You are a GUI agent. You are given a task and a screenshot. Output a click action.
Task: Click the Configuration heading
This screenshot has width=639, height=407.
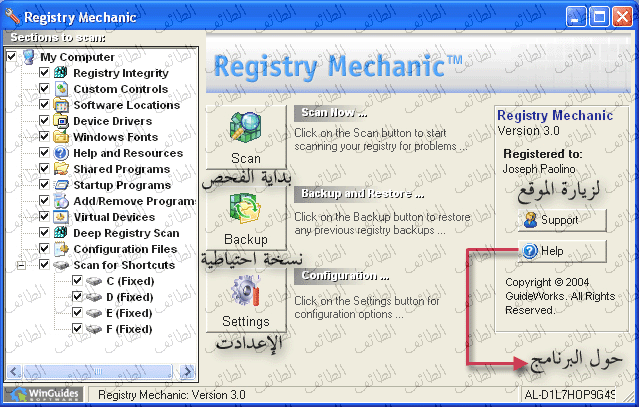pyautogui.click(x=345, y=276)
